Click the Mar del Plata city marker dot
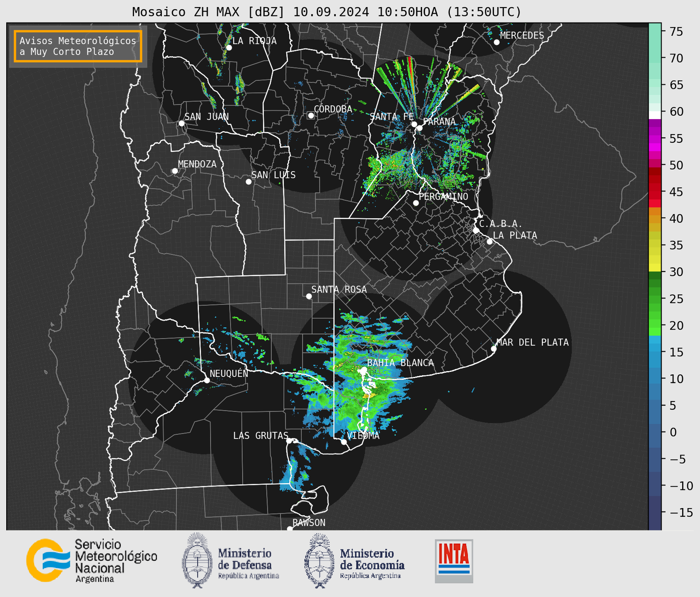 [x=494, y=349]
